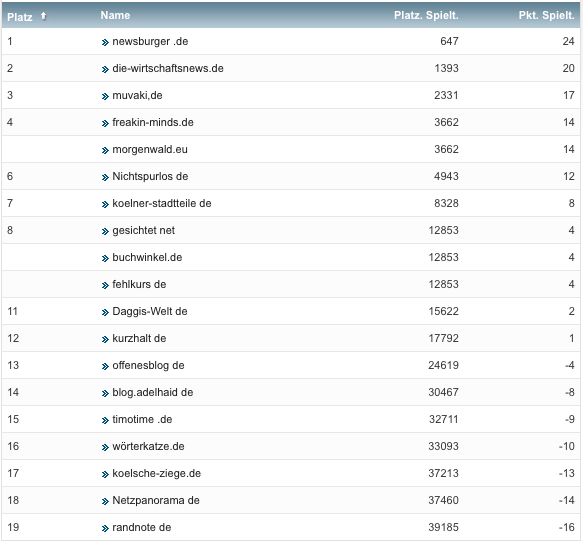This screenshot has height=544, width=583.
Task: Click the arrow icon before wörterkatze.de
Action: pyautogui.click(x=105, y=447)
